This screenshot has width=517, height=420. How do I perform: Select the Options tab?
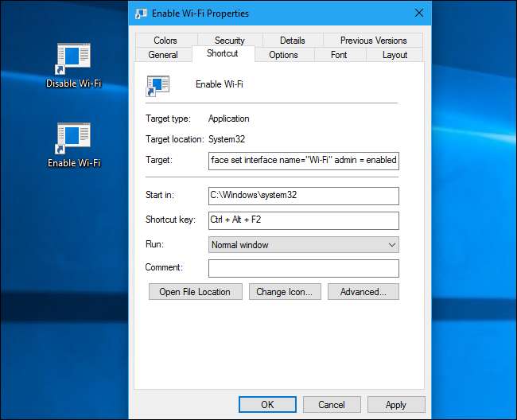pyautogui.click(x=283, y=55)
